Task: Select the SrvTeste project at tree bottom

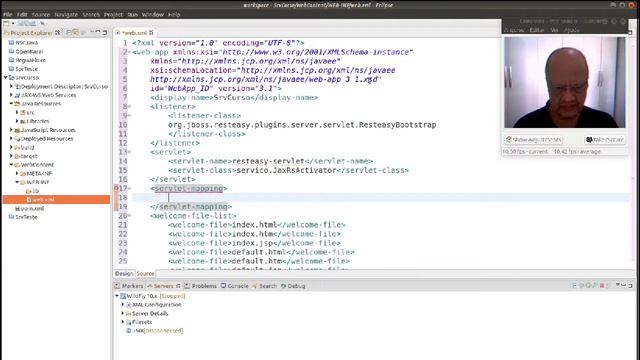Action: click(23, 217)
